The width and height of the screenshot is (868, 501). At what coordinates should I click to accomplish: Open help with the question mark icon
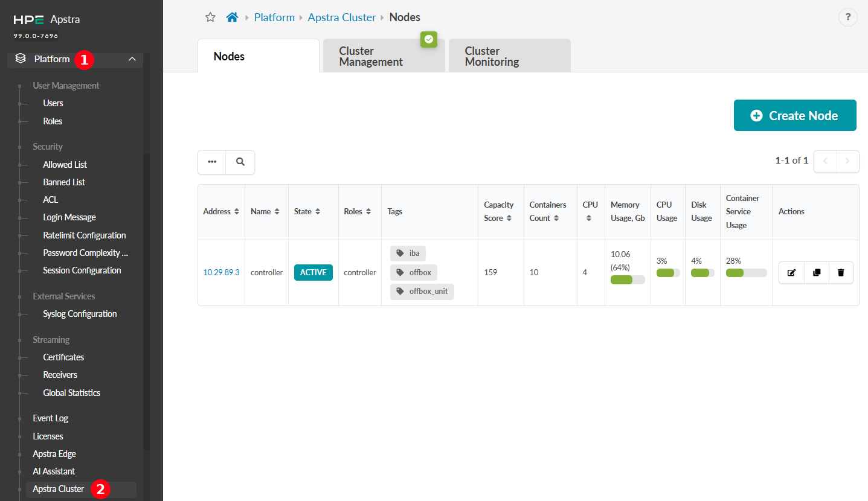point(848,17)
